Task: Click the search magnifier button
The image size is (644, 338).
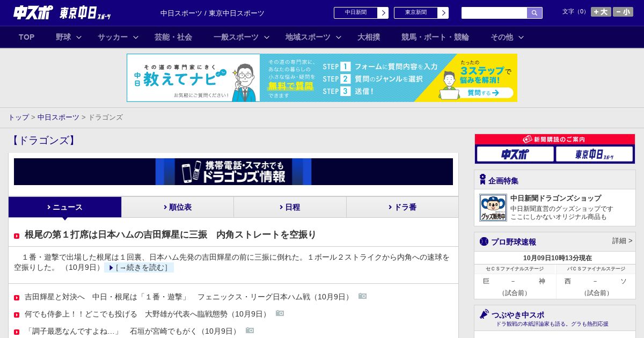Action: pyautogui.click(x=535, y=13)
